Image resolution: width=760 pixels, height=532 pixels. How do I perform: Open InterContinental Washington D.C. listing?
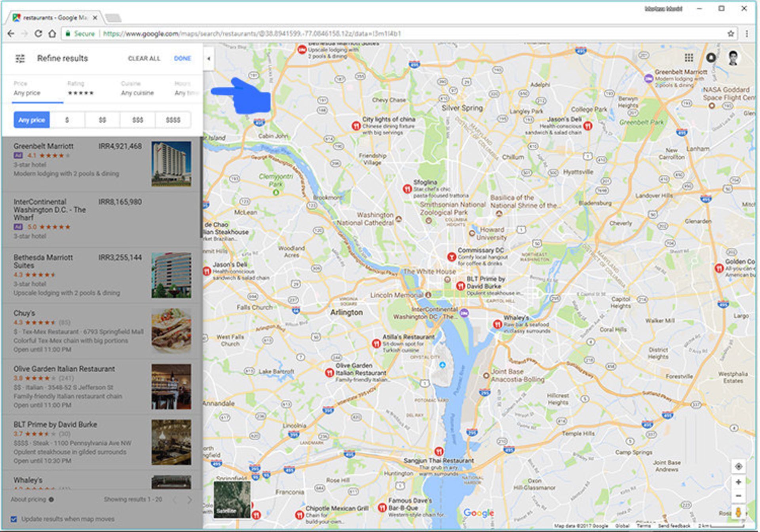pyautogui.click(x=101, y=220)
